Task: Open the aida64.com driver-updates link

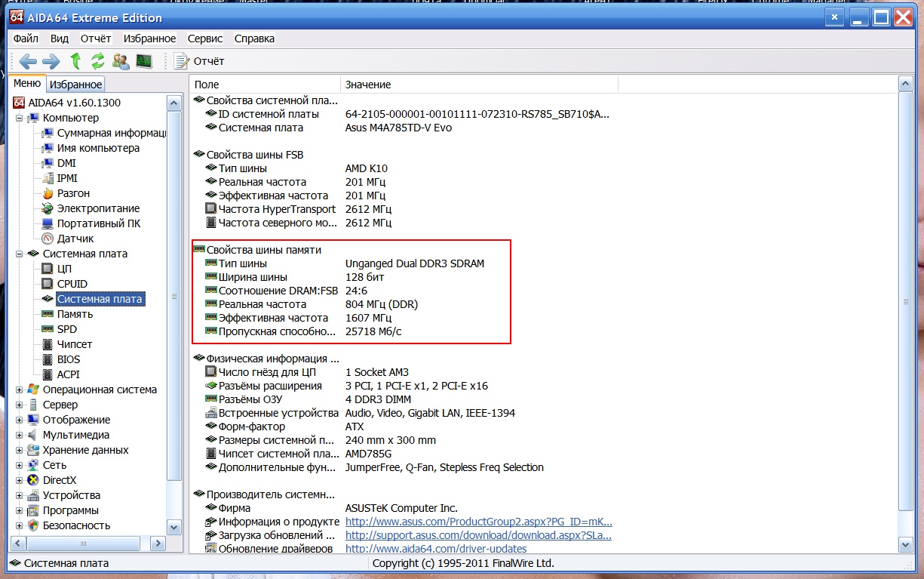Action: 436,549
